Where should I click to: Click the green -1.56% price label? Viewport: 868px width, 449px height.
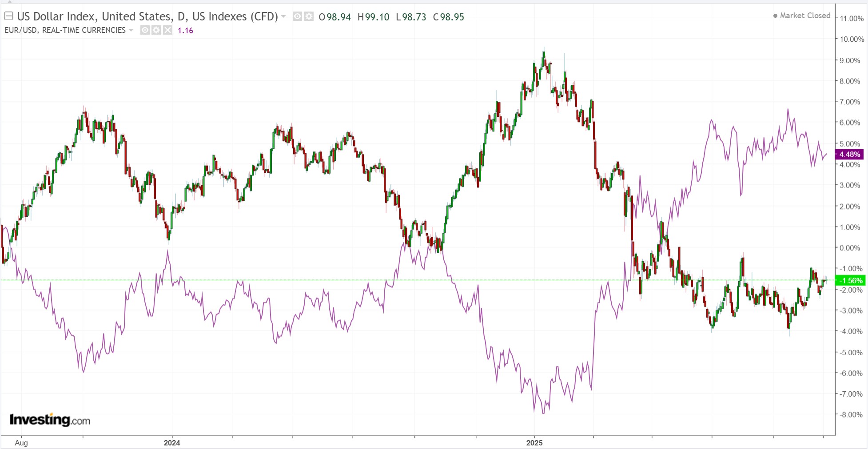tap(849, 281)
